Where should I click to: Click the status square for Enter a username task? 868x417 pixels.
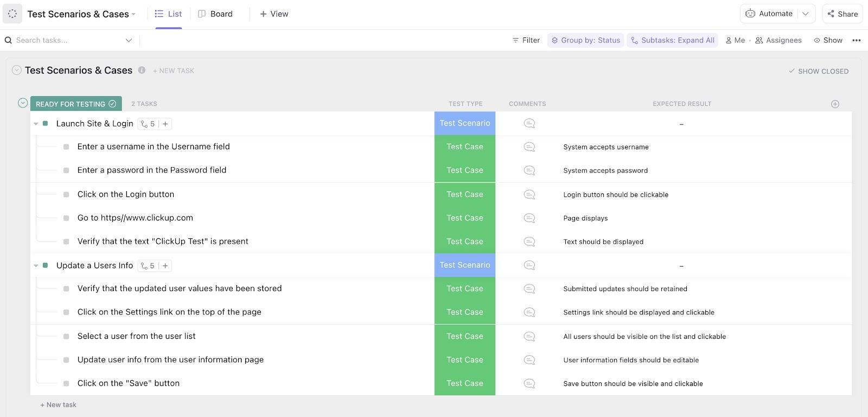(x=66, y=147)
